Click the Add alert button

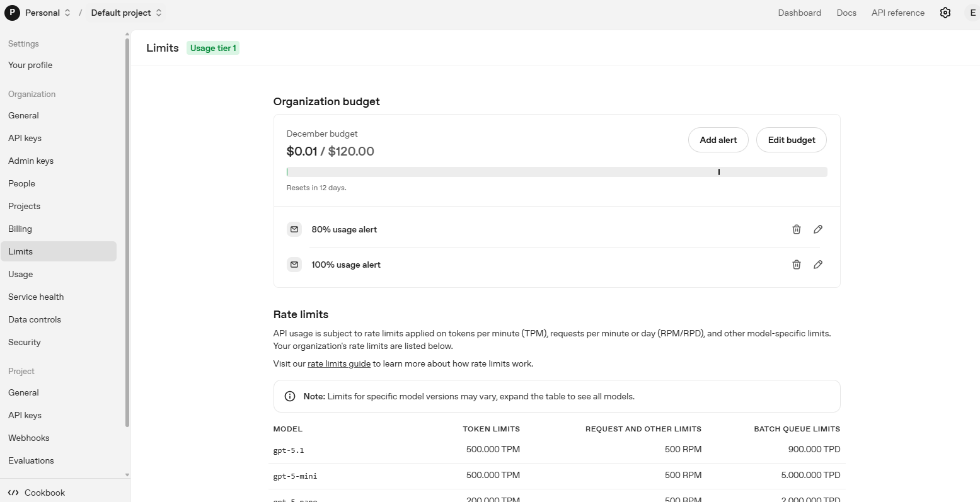(x=718, y=140)
